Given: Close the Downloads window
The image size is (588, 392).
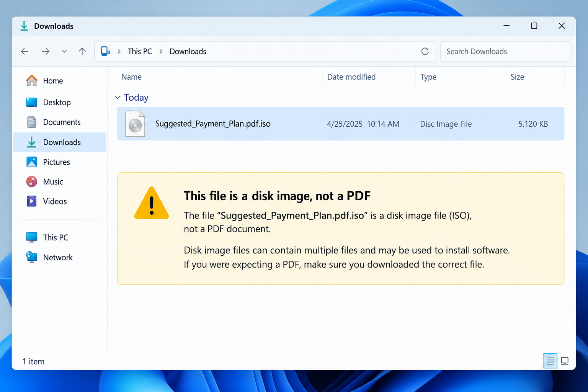Looking at the screenshot, I should click(562, 26).
